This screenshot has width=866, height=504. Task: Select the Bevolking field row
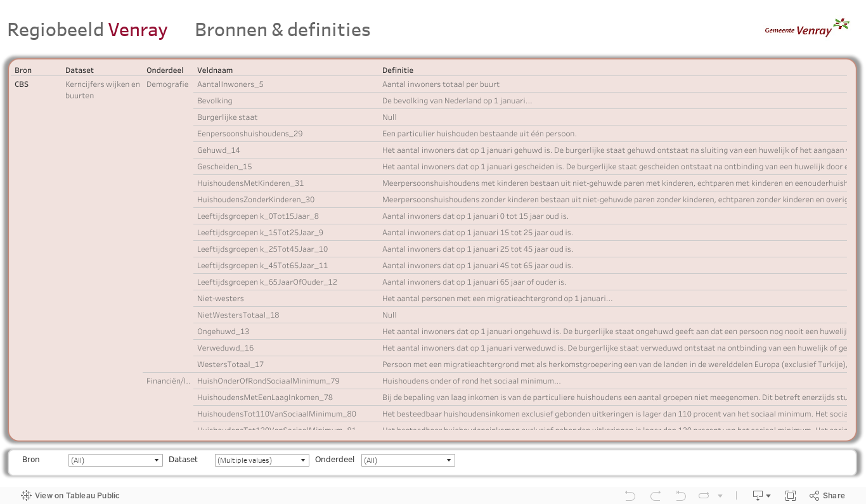[215, 101]
